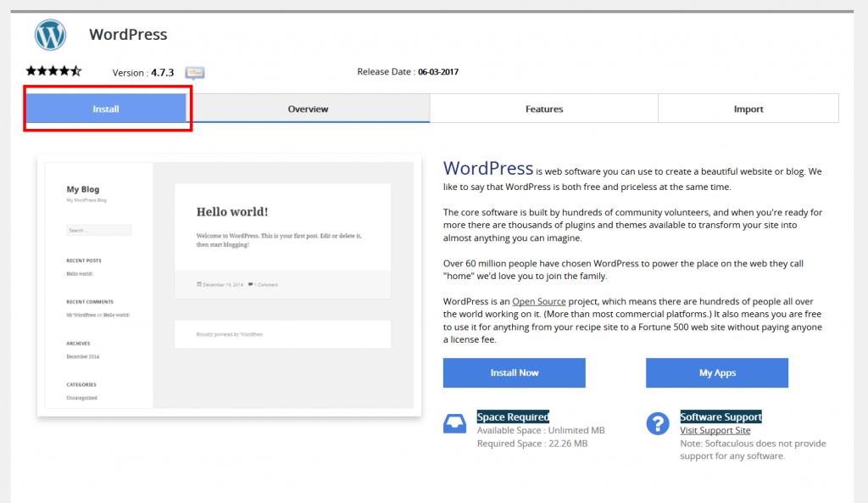Click the WordPress logo icon
Screen dimensions: 868x503
coord(50,34)
